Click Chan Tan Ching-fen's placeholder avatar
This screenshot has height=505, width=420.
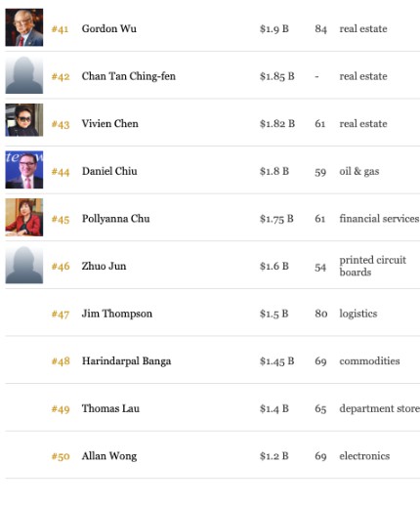(x=24, y=75)
